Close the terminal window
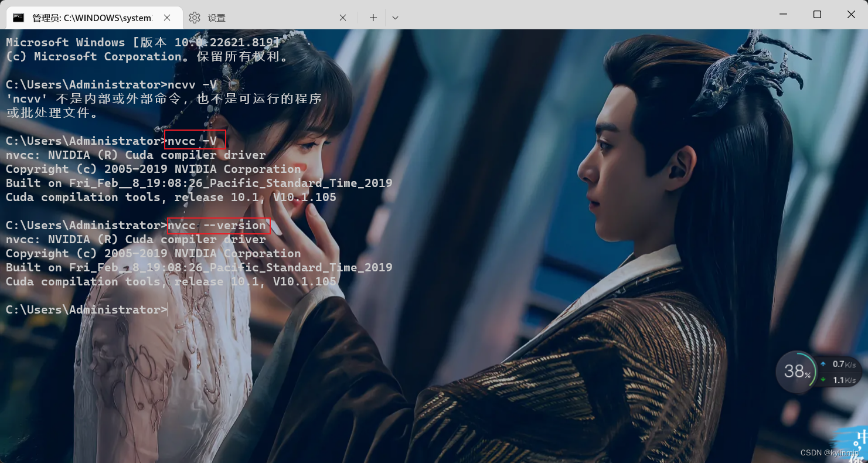The width and height of the screenshot is (868, 463). coord(851,14)
